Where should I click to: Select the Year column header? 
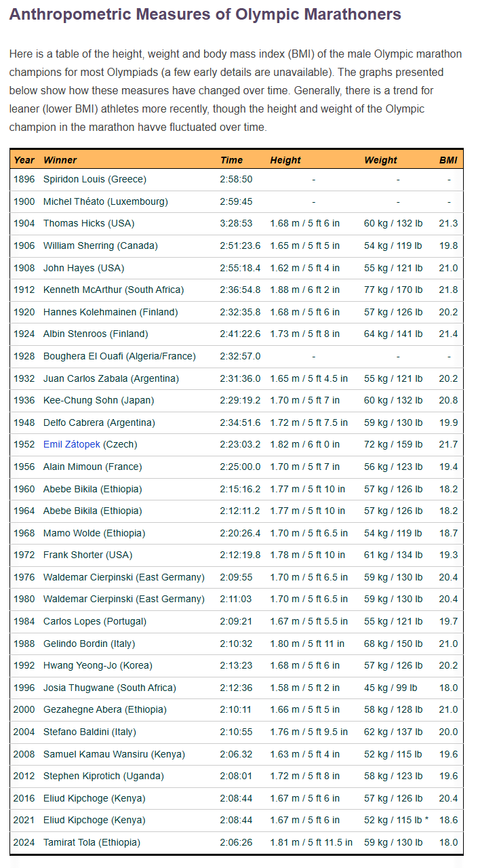tap(24, 160)
